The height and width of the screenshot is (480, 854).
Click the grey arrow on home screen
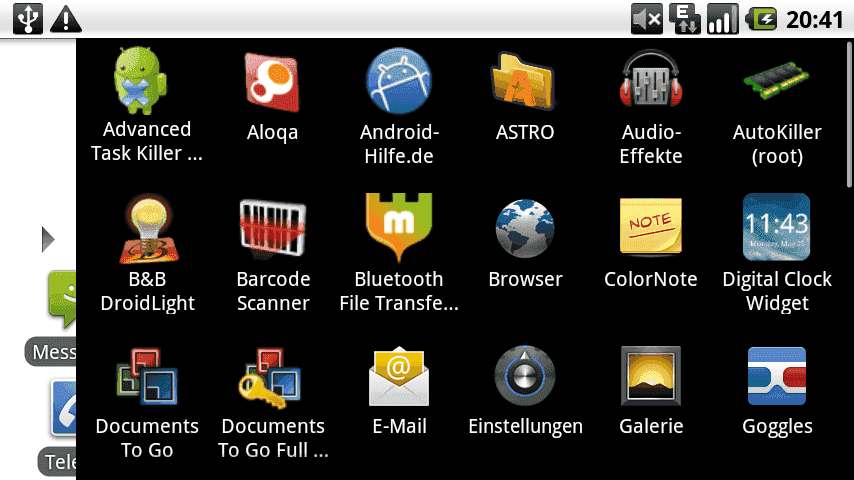click(48, 239)
